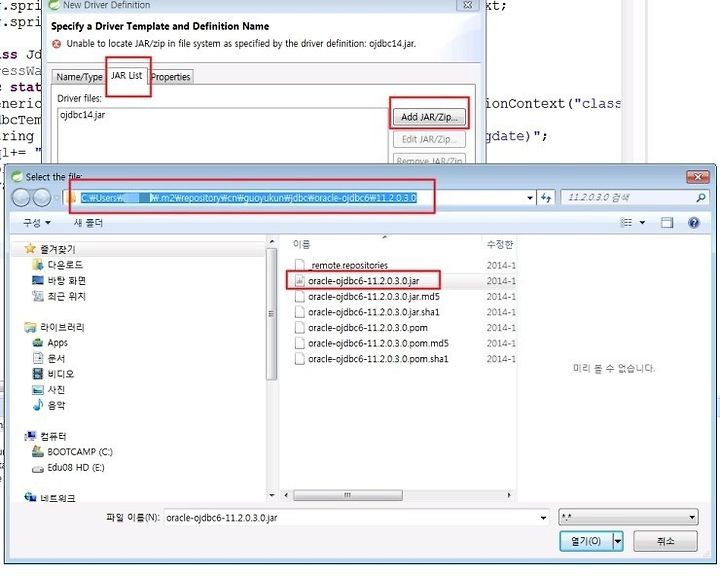
Task: Sort by 수정한 modified date column header
Action: pos(499,244)
